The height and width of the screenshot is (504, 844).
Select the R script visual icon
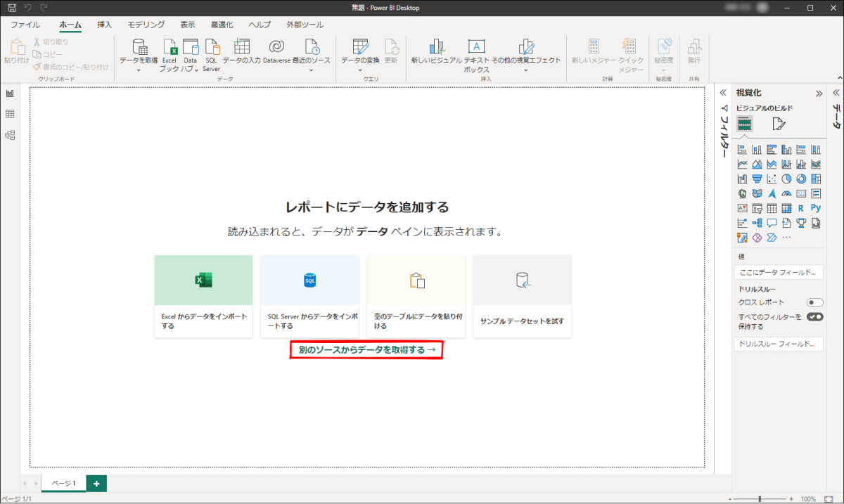coord(801,208)
